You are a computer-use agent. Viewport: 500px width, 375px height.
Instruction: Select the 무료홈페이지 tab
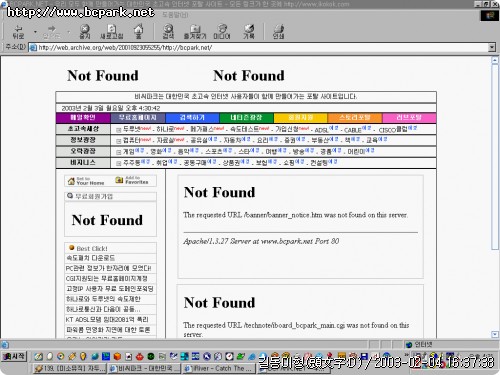tap(138, 118)
